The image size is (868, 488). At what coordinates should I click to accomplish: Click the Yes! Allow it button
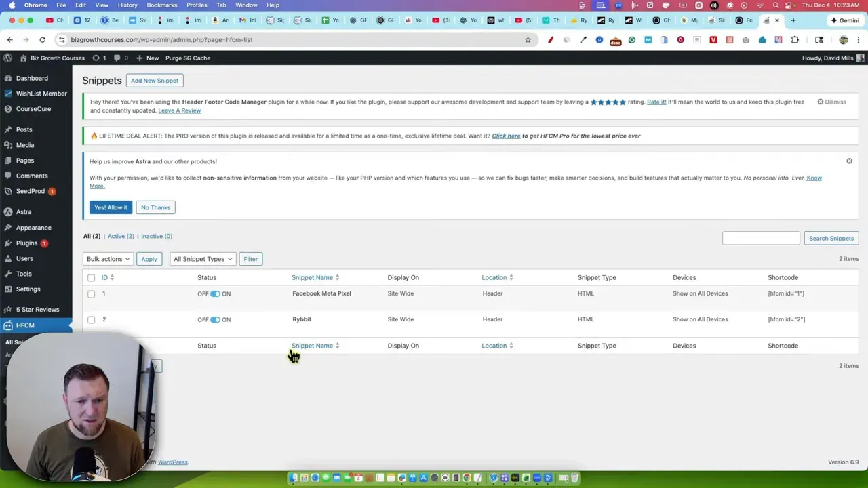pos(111,207)
